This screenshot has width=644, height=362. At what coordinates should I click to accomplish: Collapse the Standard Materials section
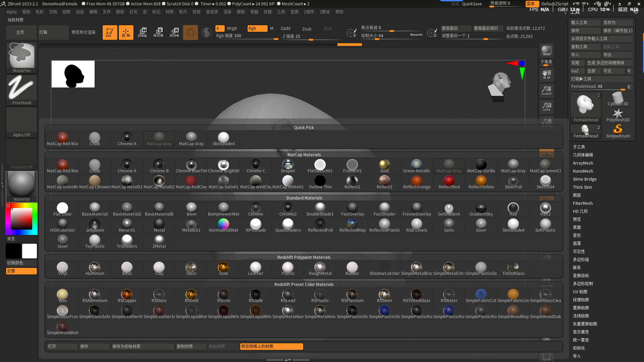[x=304, y=198]
